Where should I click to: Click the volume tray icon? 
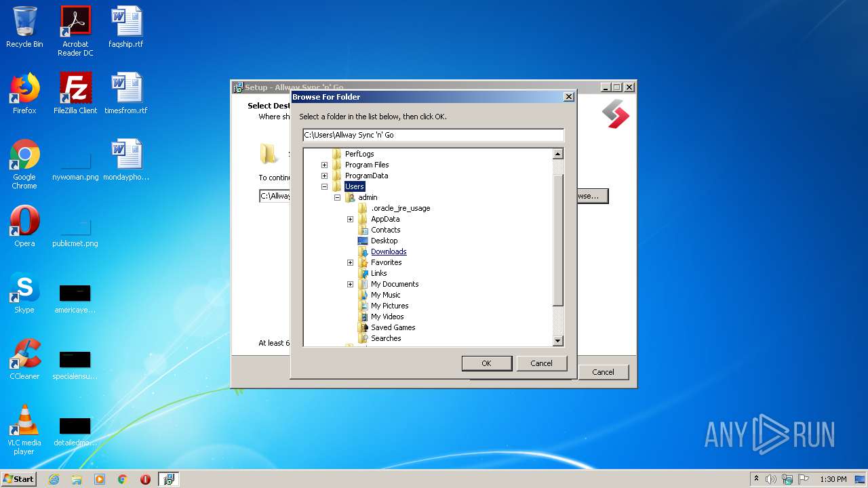771,479
